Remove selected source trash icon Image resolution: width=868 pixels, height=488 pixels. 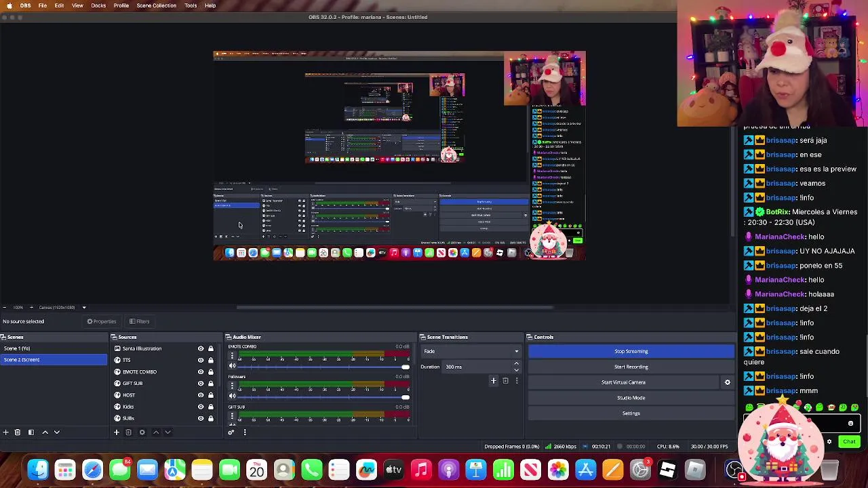128,432
